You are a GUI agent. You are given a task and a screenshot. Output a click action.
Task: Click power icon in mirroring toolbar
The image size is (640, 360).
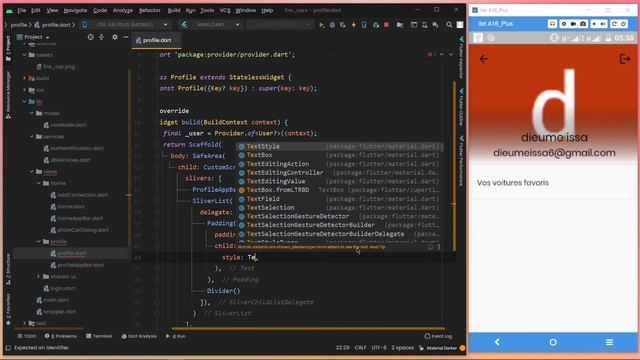624,24
